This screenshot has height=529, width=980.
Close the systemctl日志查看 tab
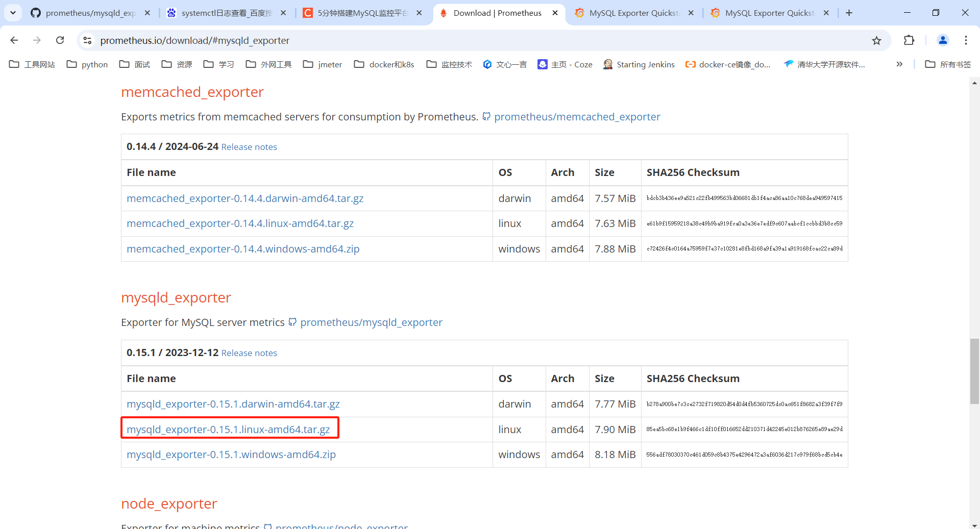click(283, 13)
